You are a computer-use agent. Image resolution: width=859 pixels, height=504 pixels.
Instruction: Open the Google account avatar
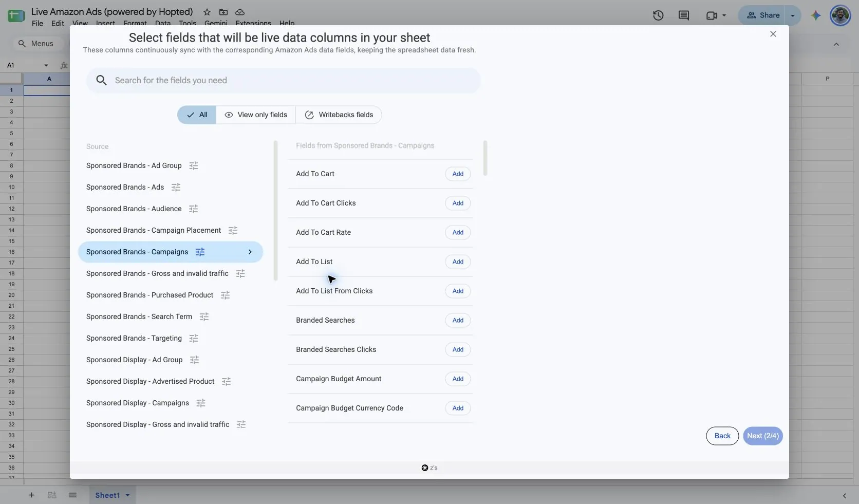(x=841, y=15)
